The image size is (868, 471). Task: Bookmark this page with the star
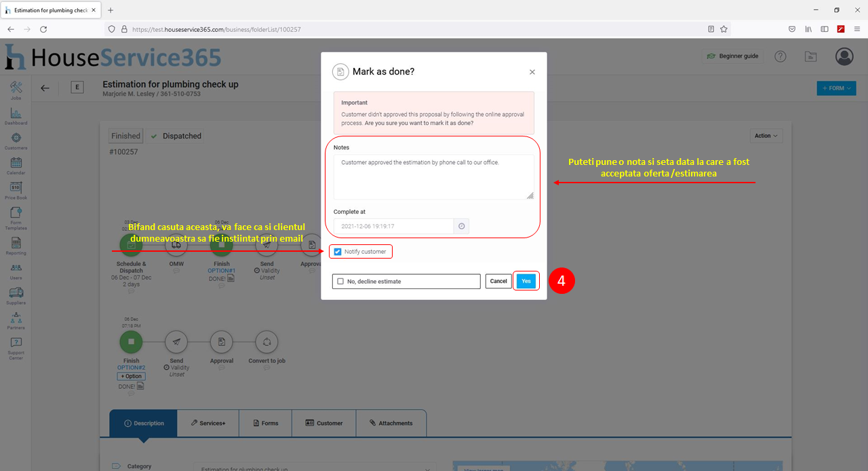724,29
